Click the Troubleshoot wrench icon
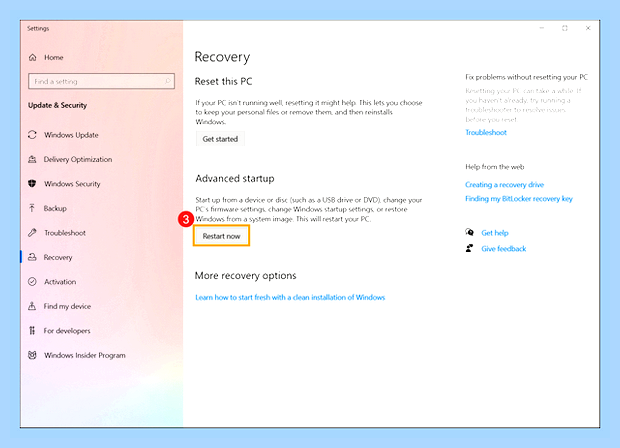This screenshot has width=620, height=448. pos(32,233)
